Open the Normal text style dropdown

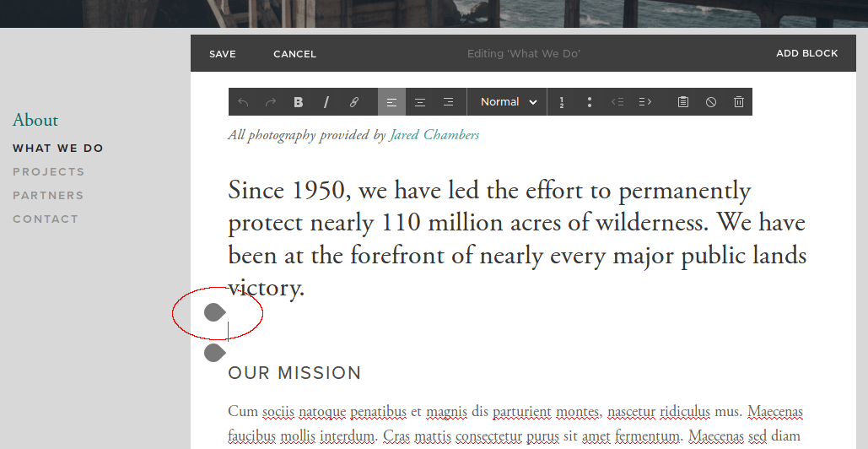pos(508,102)
